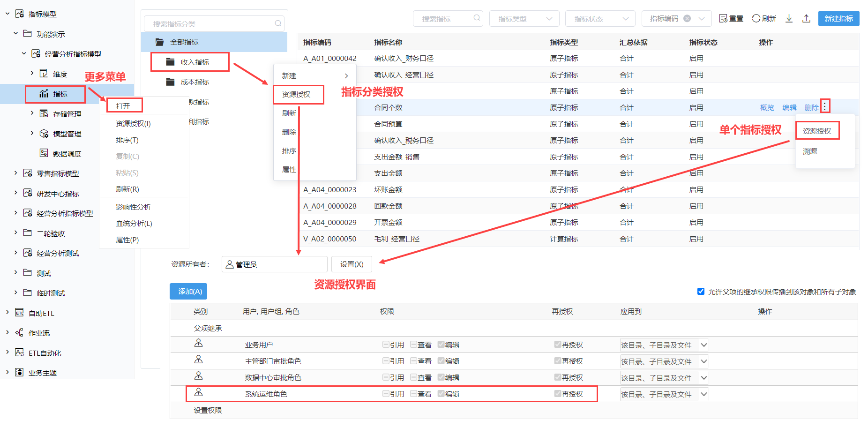Toggle 再授权 checkbox for 业务用户
Viewport: 868px width, 435px height.
[558, 345]
